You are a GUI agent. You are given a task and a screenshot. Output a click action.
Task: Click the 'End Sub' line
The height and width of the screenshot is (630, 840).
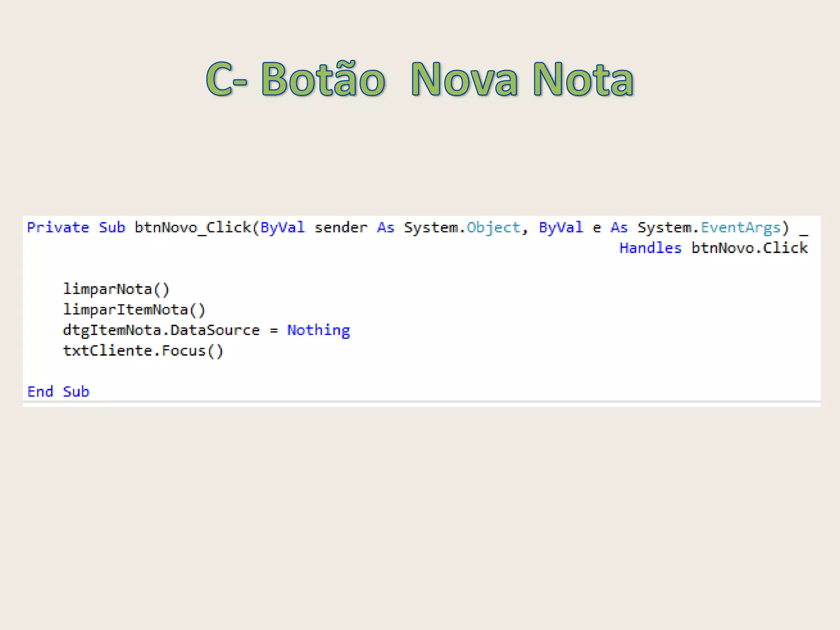[58, 392]
